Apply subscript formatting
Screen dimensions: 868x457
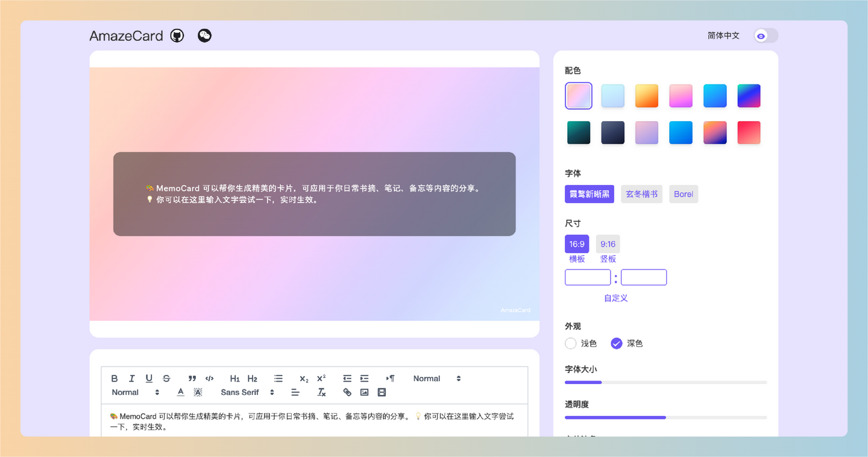[304, 379]
